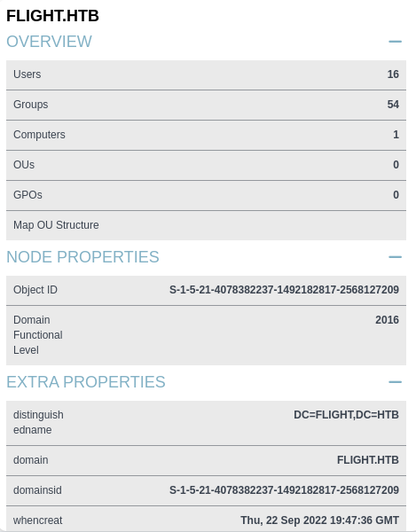This screenshot has height=532, width=416.
Task: Click the domainsid property value
Action: 284,490
